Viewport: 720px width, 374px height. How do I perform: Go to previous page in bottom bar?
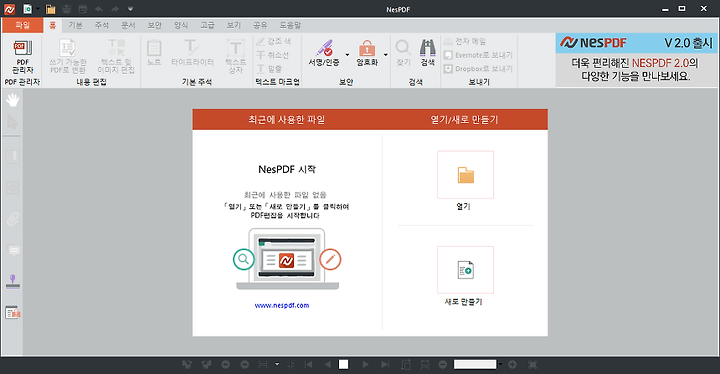[x=327, y=365]
